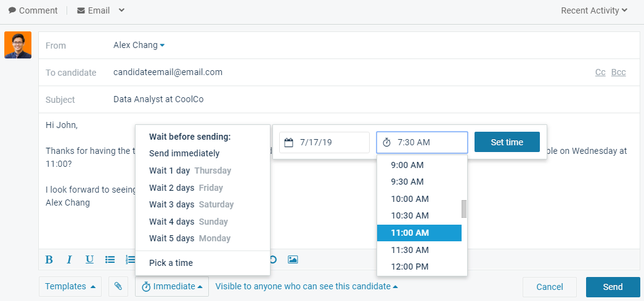Apply italic formatting

70,259
